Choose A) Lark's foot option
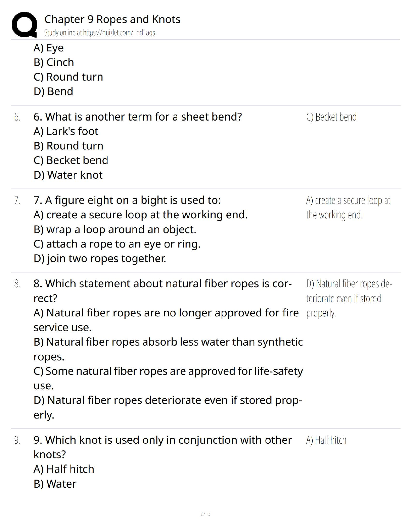Viewport: 411px width, 532px height. [66, 131]
